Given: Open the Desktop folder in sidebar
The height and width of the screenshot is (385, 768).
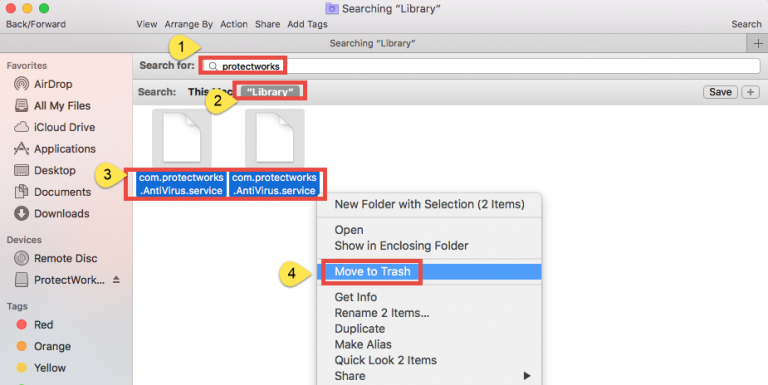Looking at the screenshot, I should [x=45, y=170].
